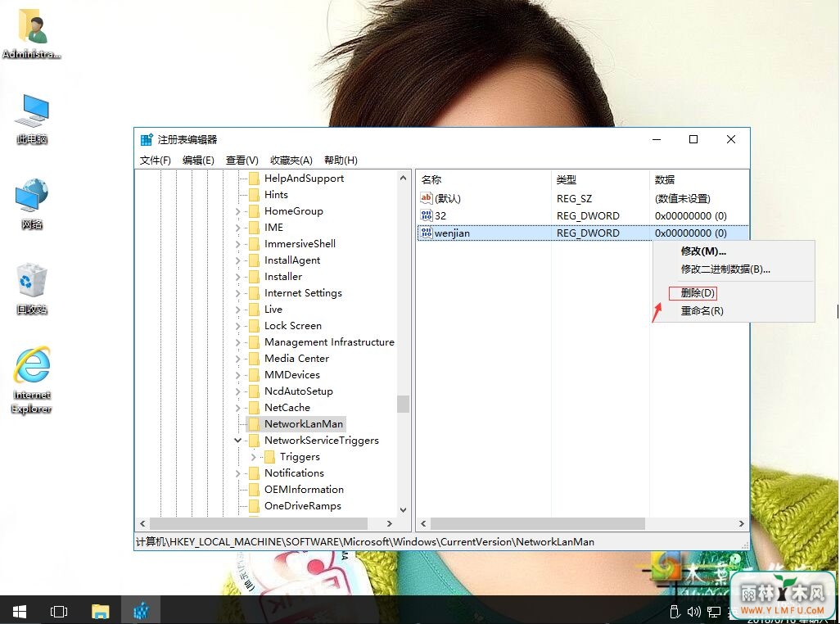
Task: Click the Triggers folder icon
Action: pos(270,456)
